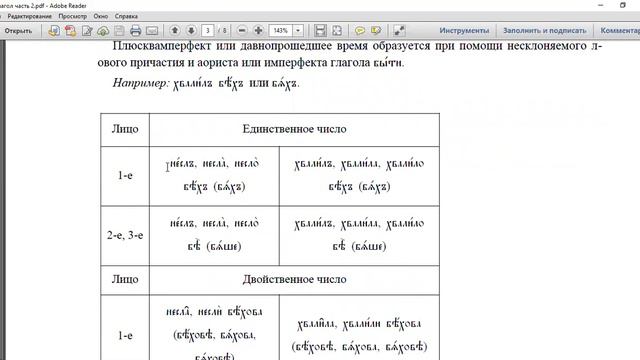Add a sticky note comment

[x=360, y=31]
